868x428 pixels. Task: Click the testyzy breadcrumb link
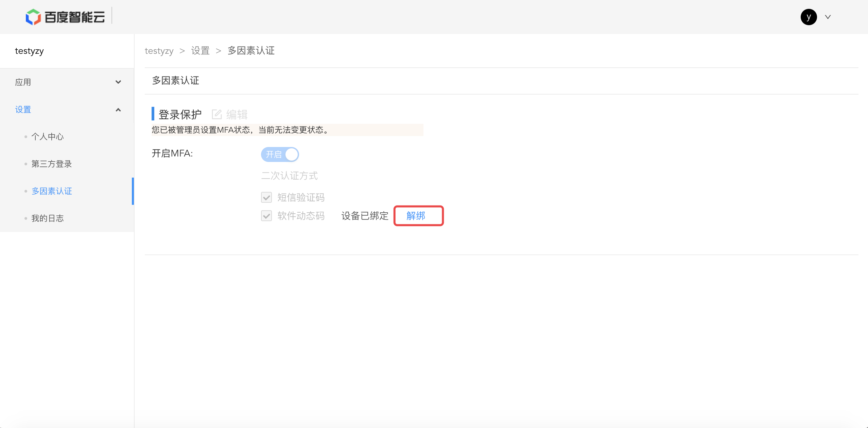click(x=159, y=51)
